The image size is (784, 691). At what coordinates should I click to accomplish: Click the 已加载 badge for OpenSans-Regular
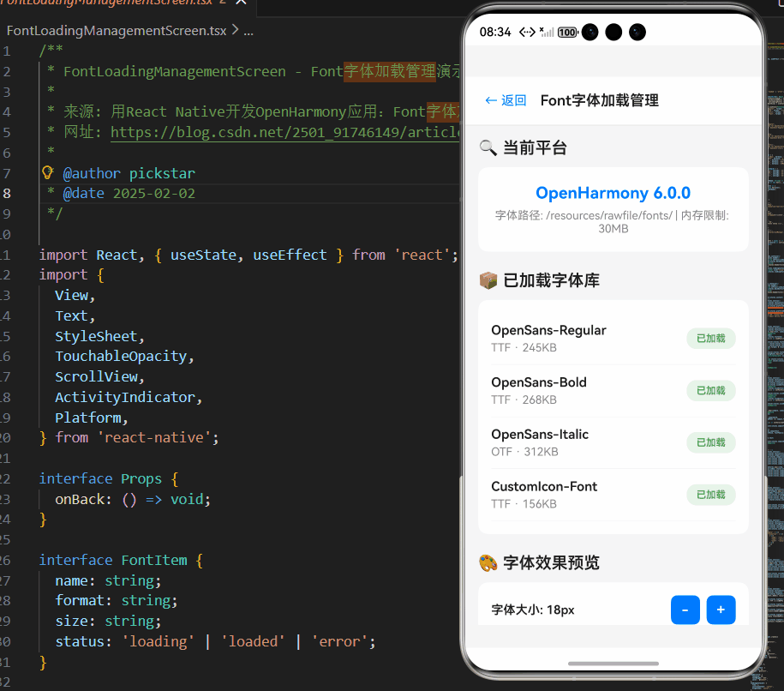[710, 339]
